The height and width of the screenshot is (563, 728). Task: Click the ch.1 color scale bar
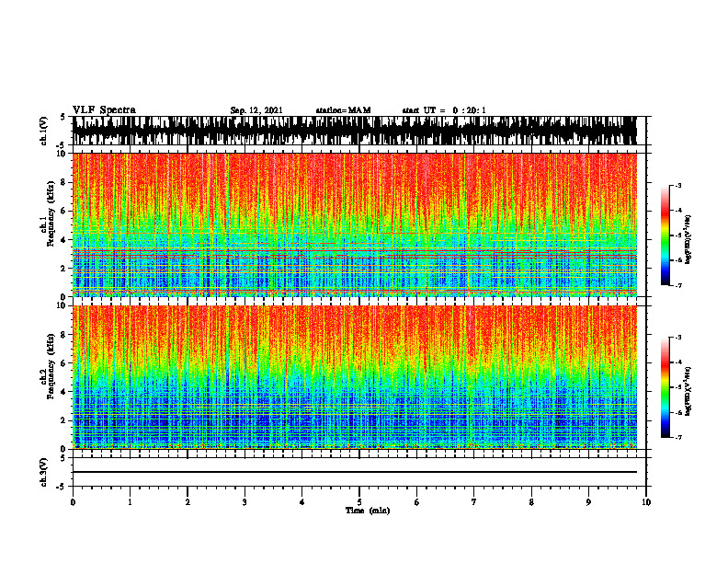point(665,236)
